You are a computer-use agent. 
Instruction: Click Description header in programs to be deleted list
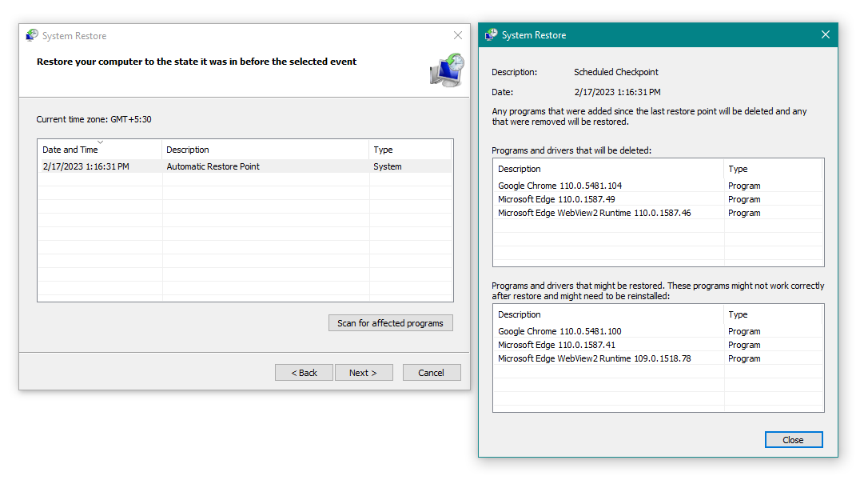click(x=608, y=169)
